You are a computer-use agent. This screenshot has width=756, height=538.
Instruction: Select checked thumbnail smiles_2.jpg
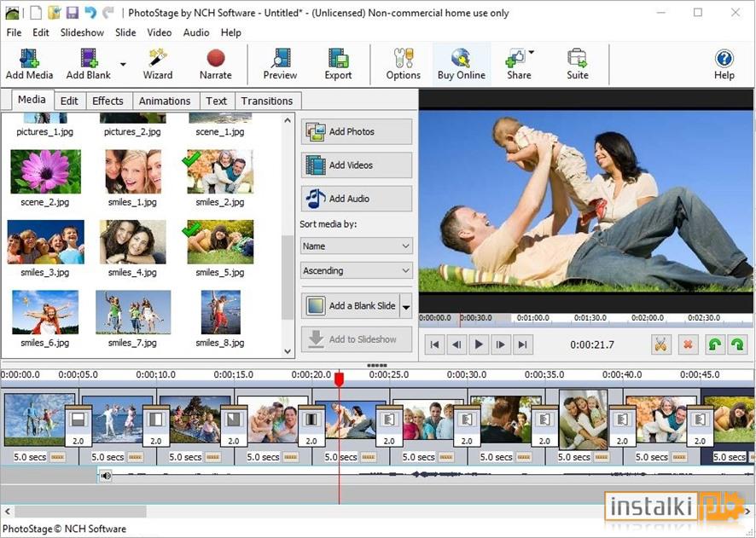220,172
